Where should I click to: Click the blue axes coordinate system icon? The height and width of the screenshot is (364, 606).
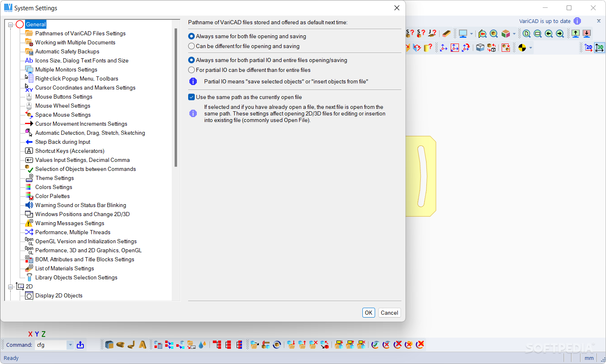point(444,48)
